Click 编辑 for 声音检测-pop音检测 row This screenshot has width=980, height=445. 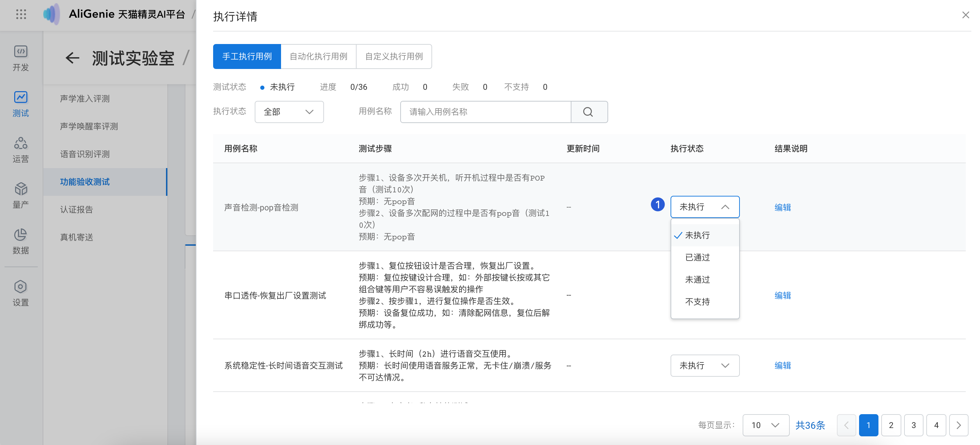782,207
